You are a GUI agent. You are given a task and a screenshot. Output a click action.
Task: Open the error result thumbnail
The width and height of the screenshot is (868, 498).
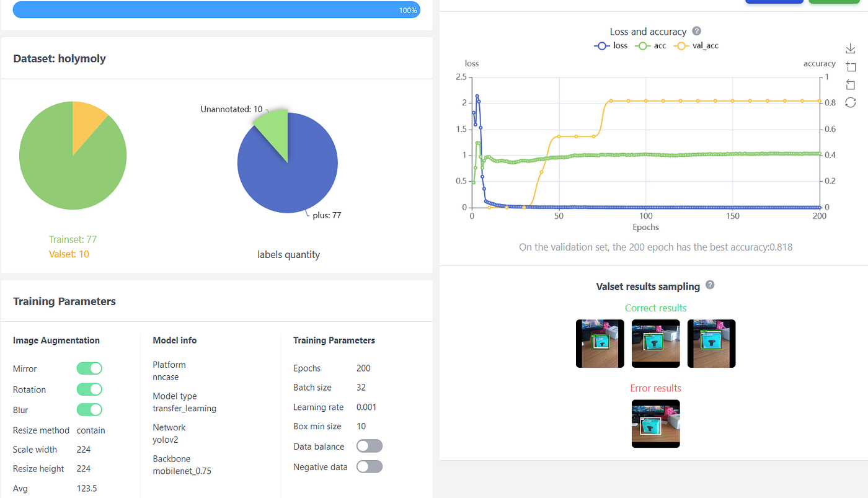(656, 424)
